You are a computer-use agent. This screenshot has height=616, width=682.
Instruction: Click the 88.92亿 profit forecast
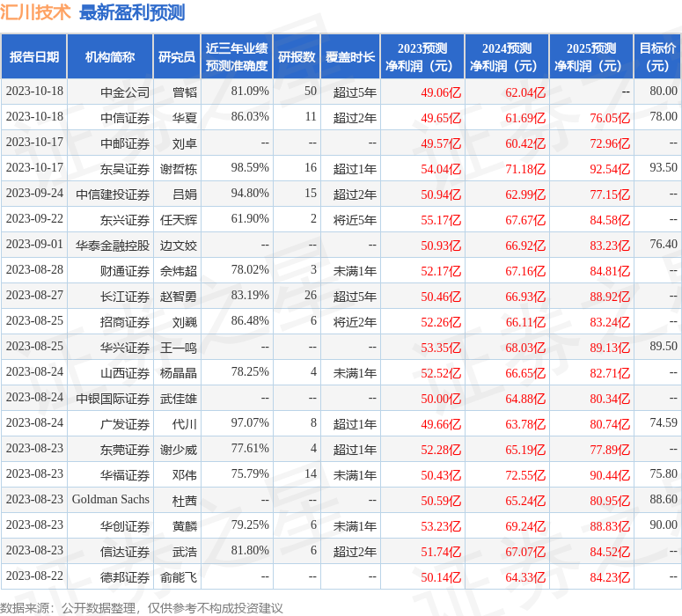[609, 297]
